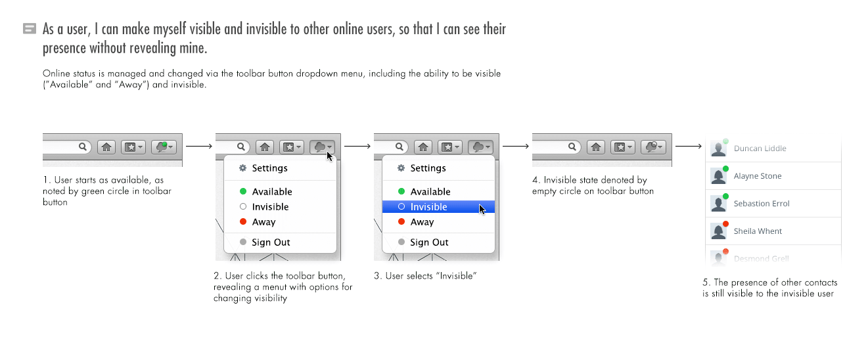Open the bookmarks star dropdown in the step 1 toolbar
The image size is (868, 343).
133,147
